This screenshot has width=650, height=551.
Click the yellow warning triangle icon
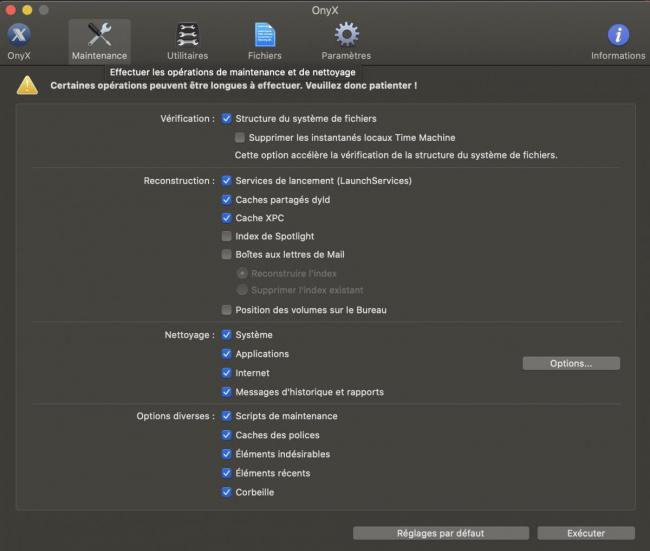27,85
